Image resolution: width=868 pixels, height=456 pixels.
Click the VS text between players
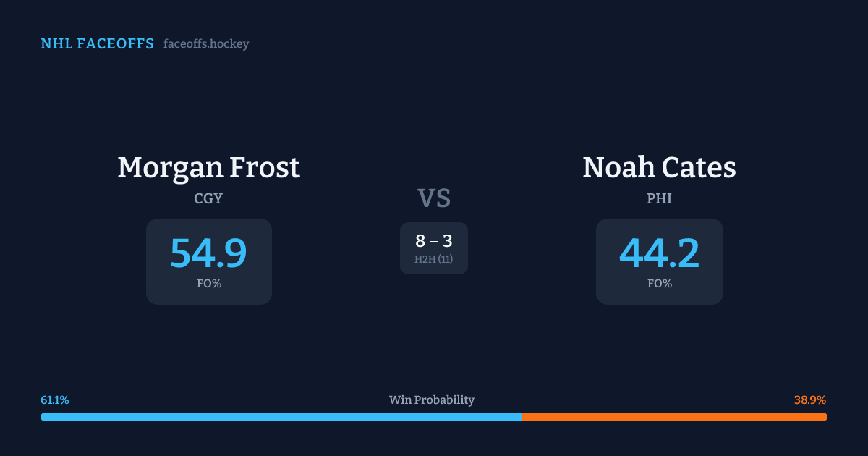(x=434, y=198)
